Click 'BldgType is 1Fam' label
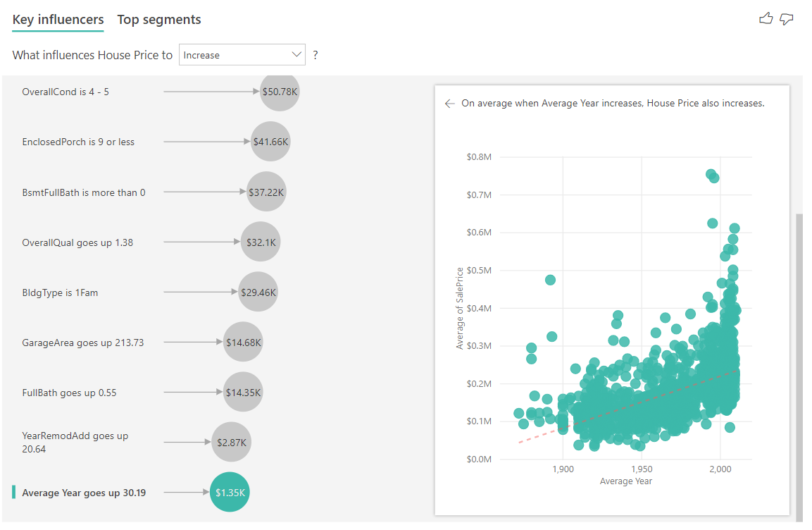 60,292
